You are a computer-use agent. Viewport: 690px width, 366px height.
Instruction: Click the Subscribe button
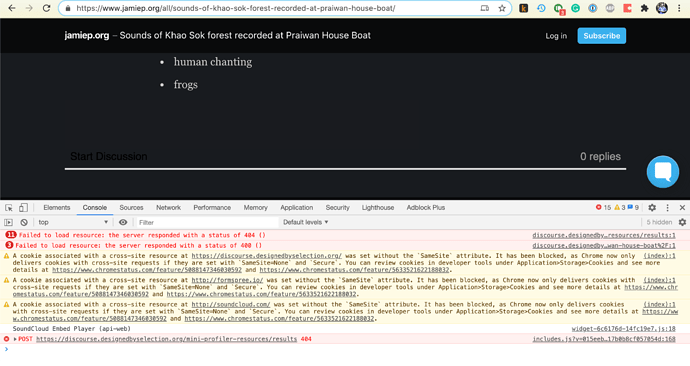[602, 36]
